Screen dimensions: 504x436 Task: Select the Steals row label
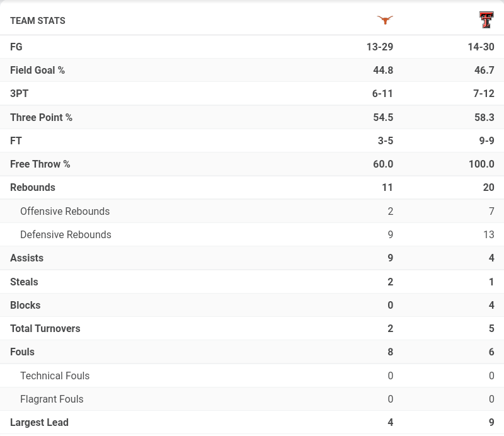point(24,282)
